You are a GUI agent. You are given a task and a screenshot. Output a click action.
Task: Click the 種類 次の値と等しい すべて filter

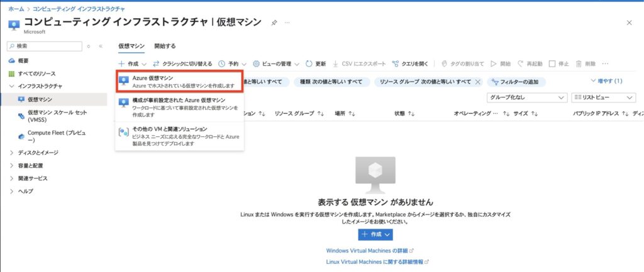point(331,82)
